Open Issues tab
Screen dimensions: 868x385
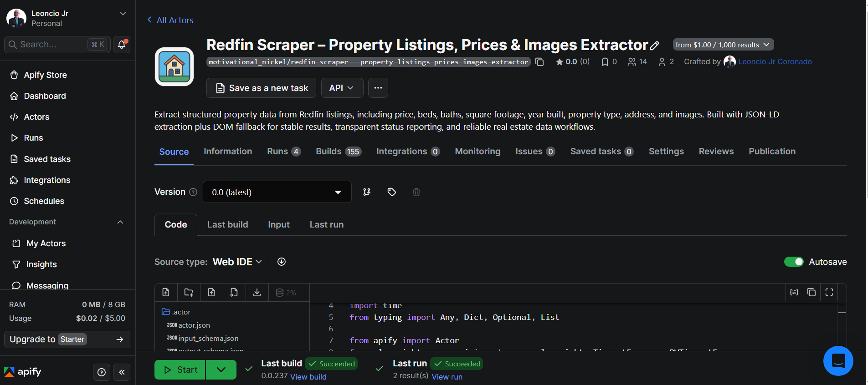pos(535,152)
